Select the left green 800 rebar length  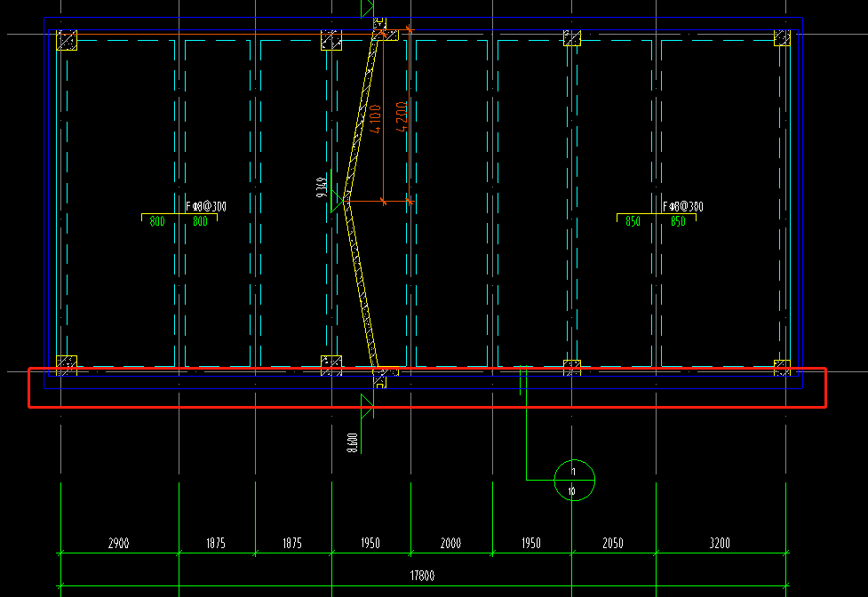157,221
